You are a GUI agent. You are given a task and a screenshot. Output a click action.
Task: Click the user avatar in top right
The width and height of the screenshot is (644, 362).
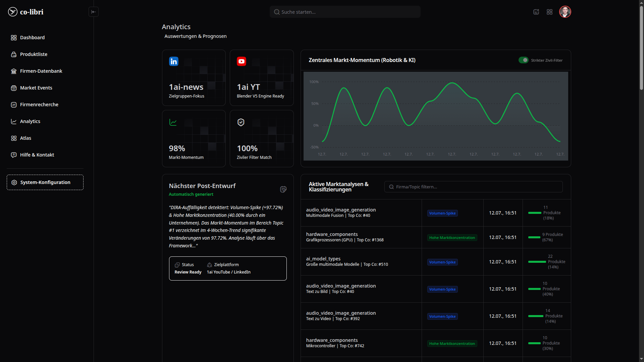(565, 12)
